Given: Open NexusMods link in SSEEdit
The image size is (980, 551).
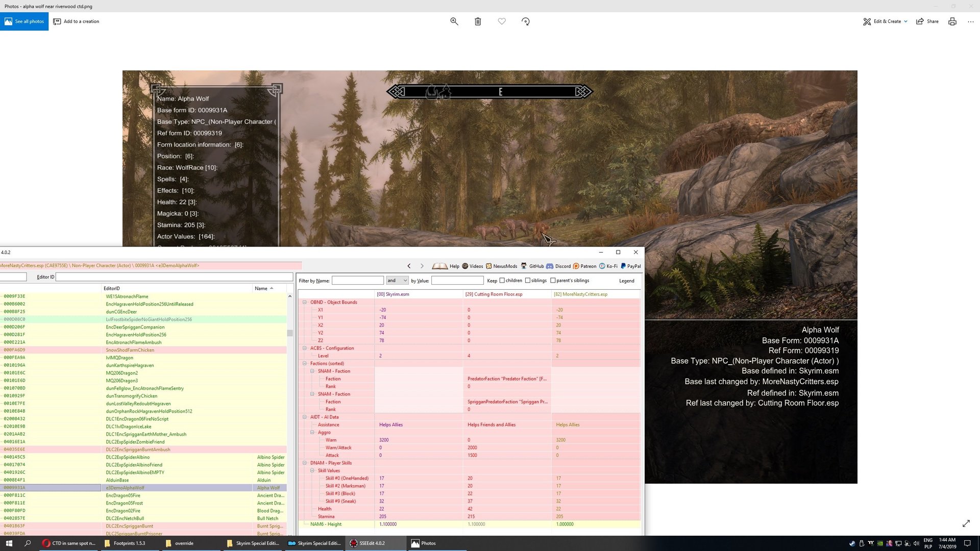Looking at the screenshot, I should [x=501, y=266].
